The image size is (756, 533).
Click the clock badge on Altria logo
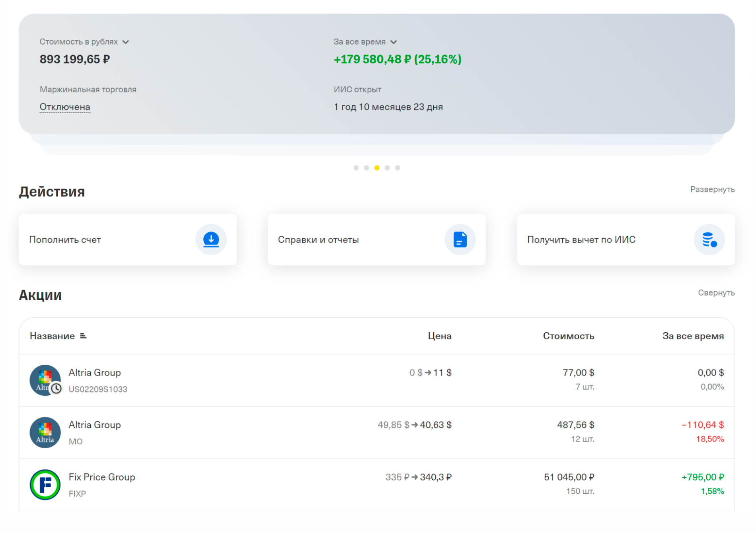[x=57, y=389]
